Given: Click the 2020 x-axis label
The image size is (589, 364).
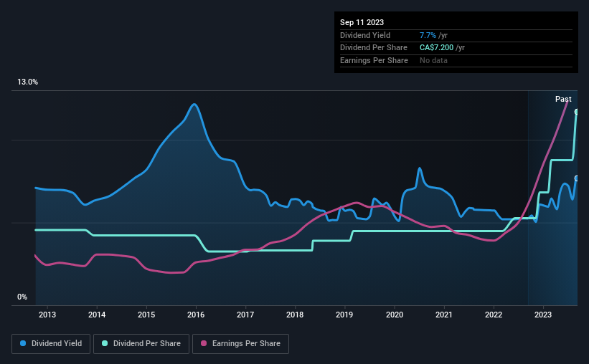Looking at the screenshot, I should click(395, 315).
